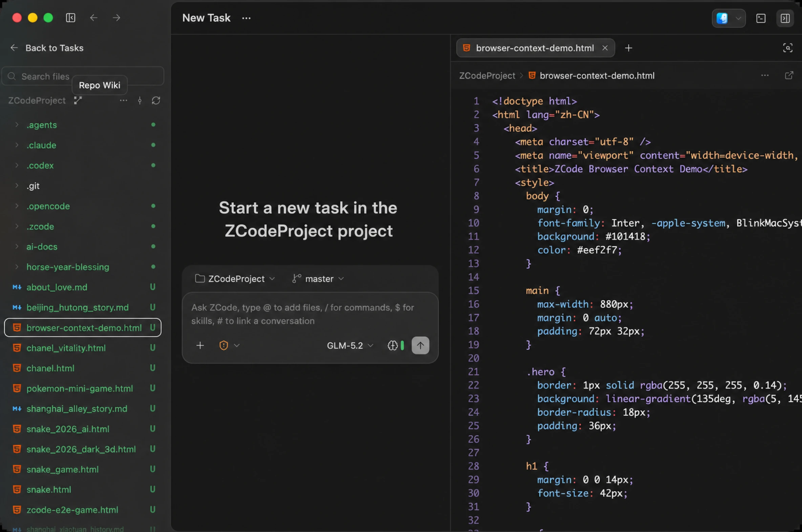Click the 'color: #eef2f7;' code line
The height and width of the screenshot is (532, 802).
[x=579, y=250]
